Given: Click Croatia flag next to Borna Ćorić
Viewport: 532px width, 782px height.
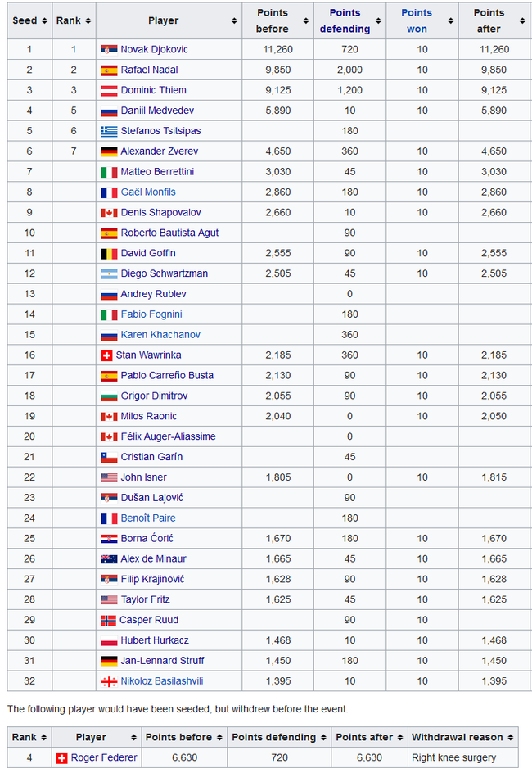Looking at the screenshot, I should (109, 539).
